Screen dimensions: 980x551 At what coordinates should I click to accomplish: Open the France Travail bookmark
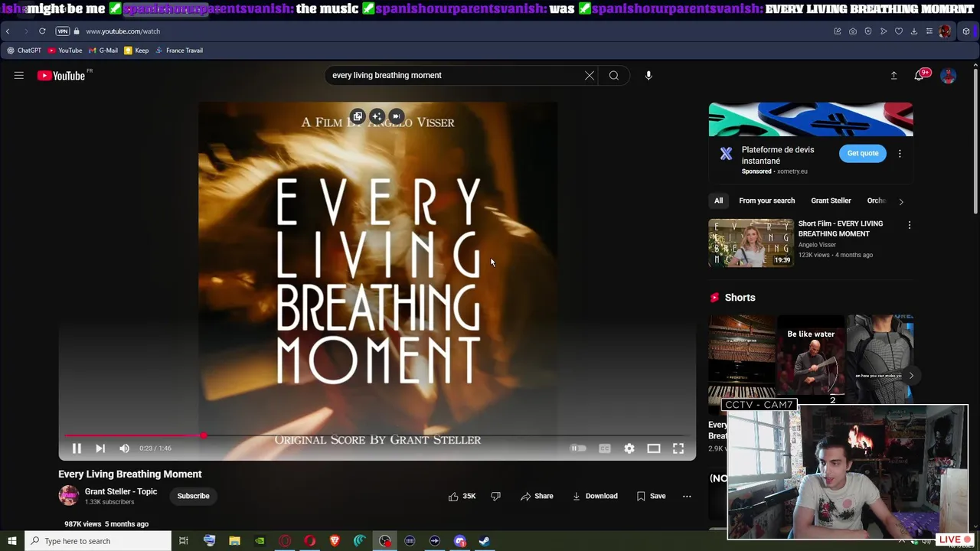(x=179, y=51)
